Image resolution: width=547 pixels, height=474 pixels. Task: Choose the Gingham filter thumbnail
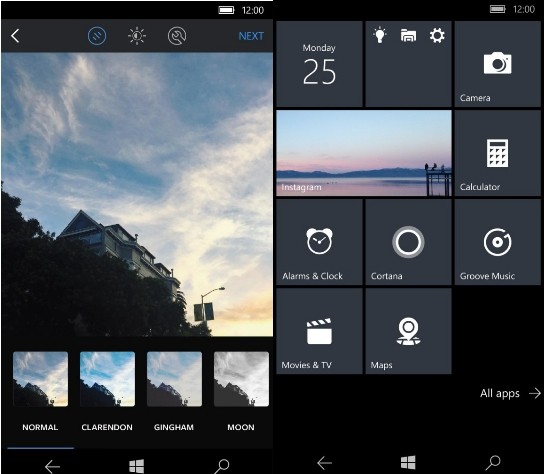[174, 379]
